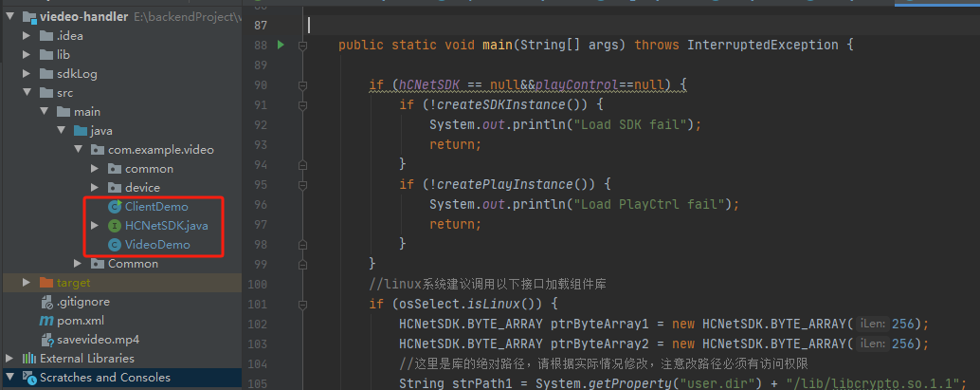
Task: Fold main method at line 88
Action: tap(303, 45)
